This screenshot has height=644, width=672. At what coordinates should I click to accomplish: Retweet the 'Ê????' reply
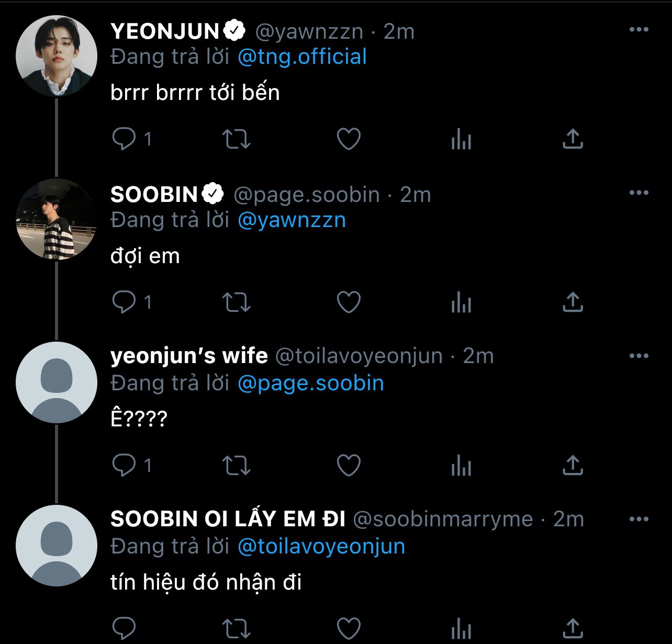[237, 466]
